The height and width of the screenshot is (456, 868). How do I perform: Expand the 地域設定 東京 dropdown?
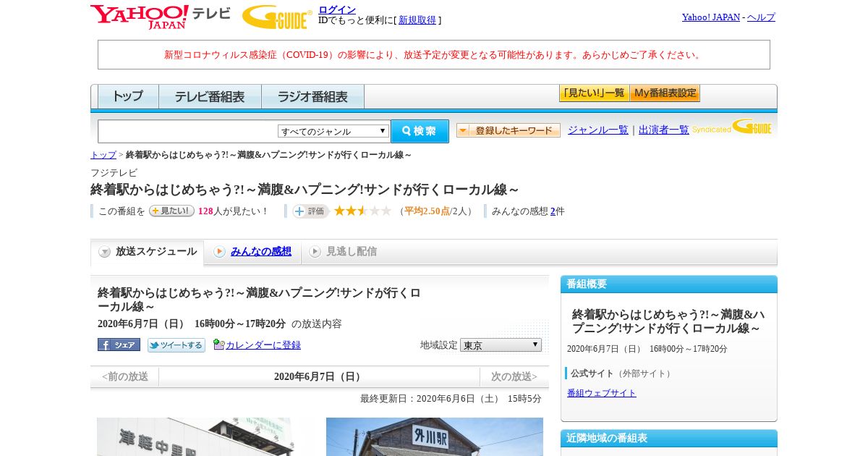tap(501, 345)
